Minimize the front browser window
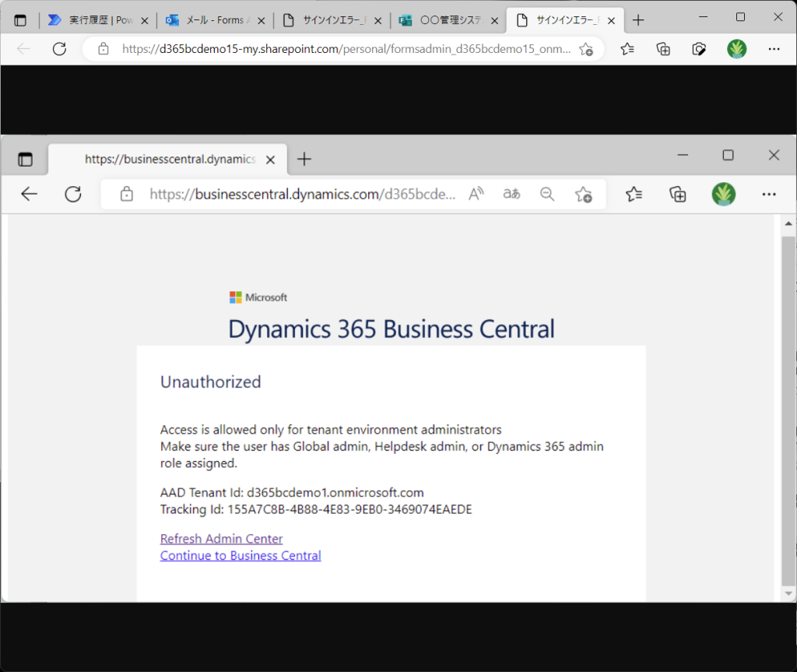Viewport: 797px width, 672px height. click(683, 155)
